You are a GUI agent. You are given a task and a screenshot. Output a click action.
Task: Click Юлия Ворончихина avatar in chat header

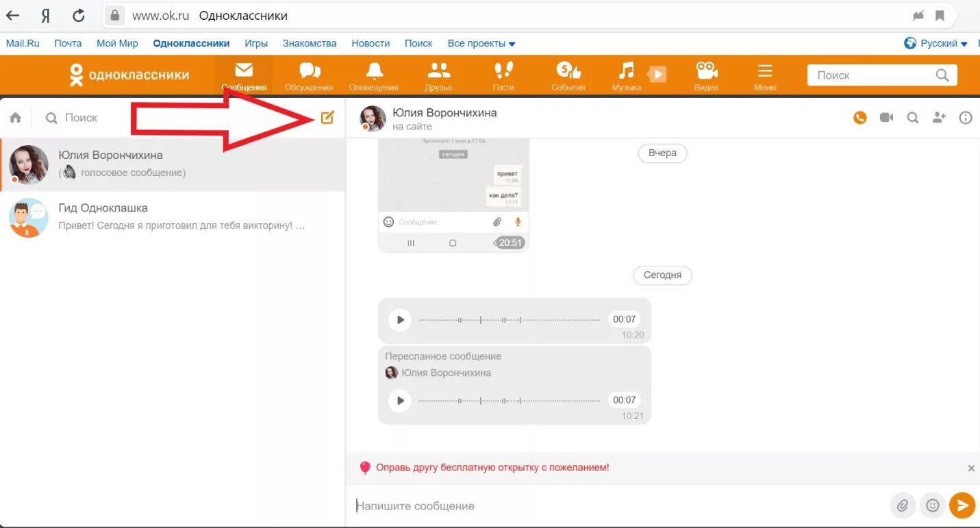coord(373,118)
